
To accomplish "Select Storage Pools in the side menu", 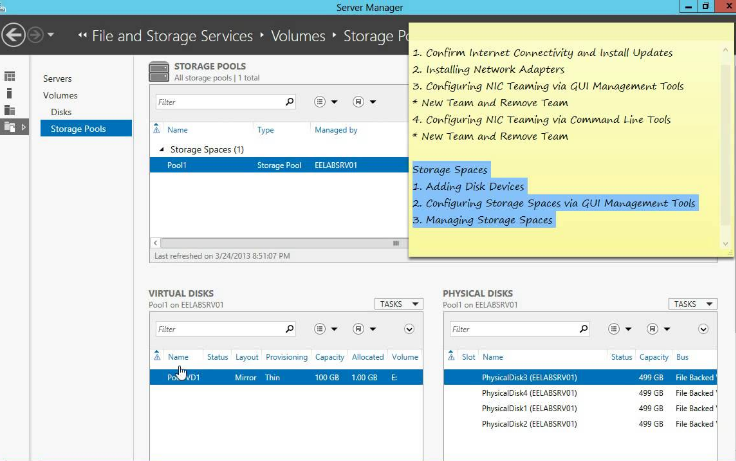I will click(x=86, y=128).
